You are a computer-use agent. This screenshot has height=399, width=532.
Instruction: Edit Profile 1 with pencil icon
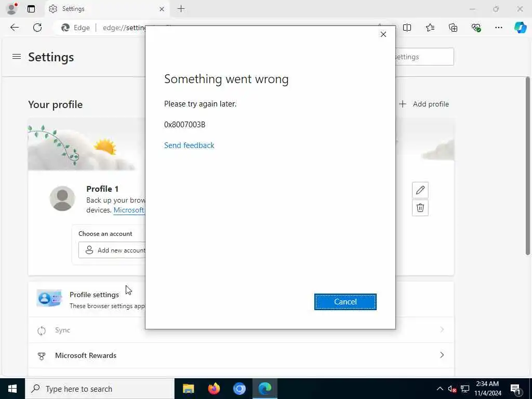(420, 190)
